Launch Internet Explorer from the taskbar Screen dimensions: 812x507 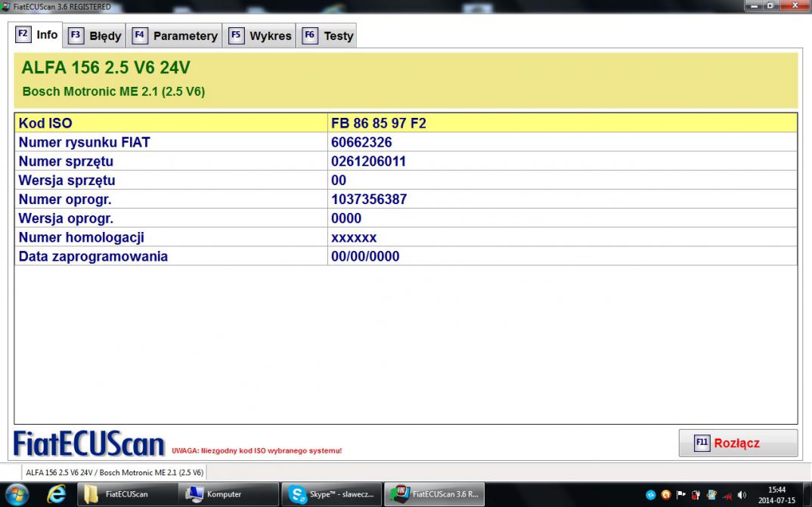[55, 494]
